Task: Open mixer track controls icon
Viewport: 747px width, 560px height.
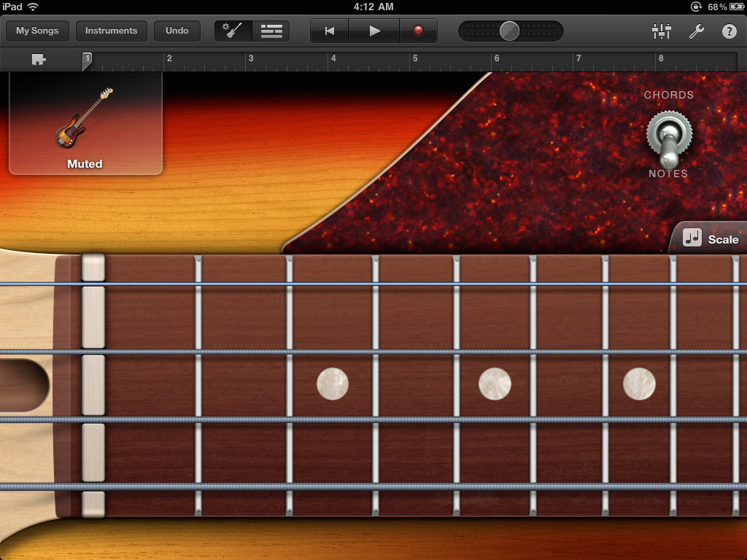Action: (x=661, y=31)
